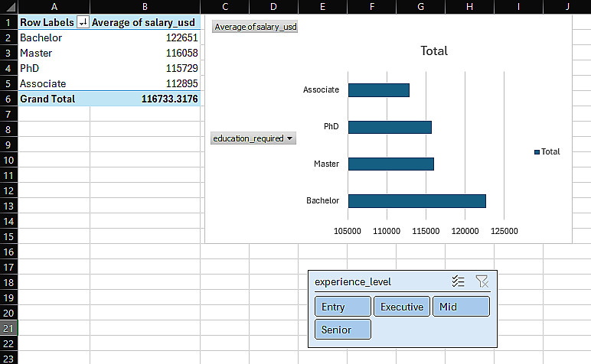Viewport: 591px width, 364px height.
Task: Click the Master category axis label
Action: [326, 164]
